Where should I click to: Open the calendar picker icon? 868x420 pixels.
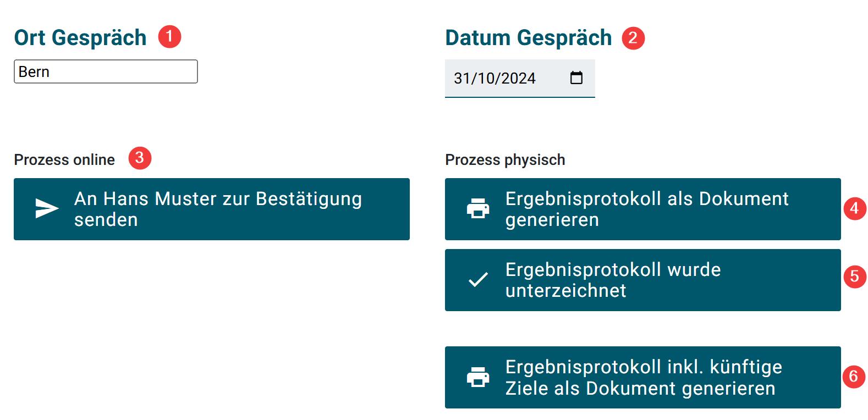point(576,78)
